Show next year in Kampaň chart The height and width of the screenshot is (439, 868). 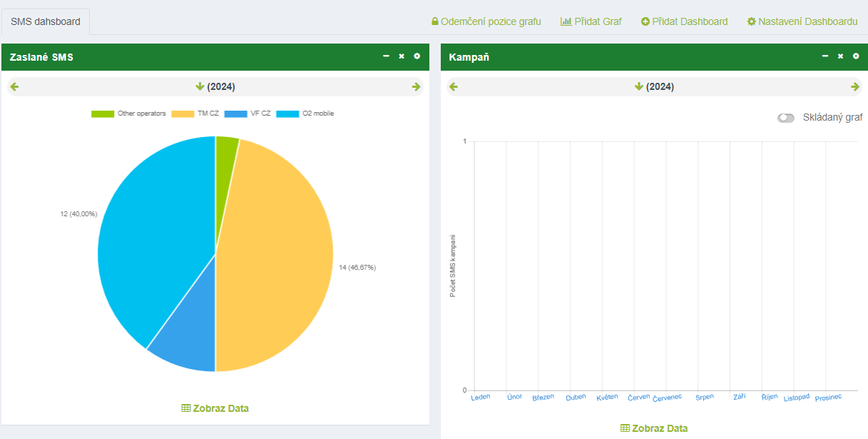pyautogui.click(x=854, y=87)
